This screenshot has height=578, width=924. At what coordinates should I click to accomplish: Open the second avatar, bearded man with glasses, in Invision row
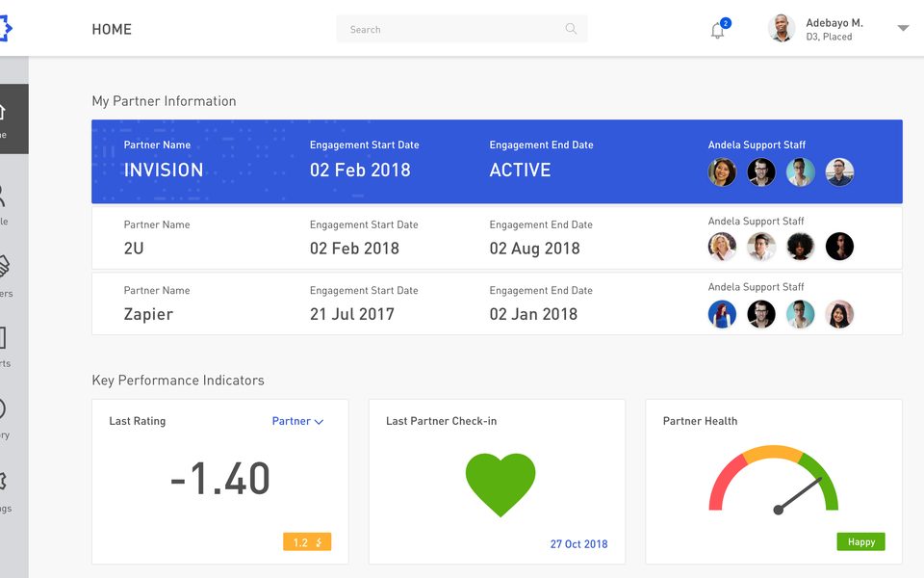tap(761, 172)
